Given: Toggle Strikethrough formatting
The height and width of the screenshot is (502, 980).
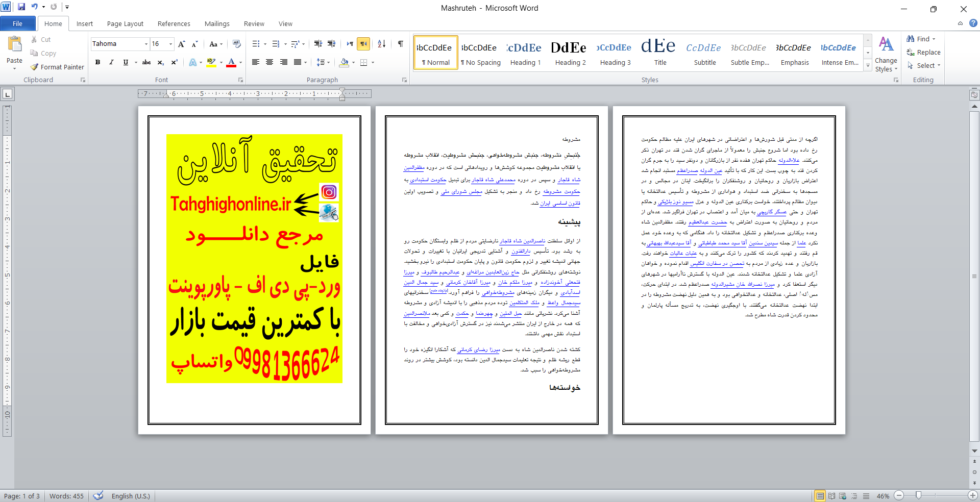Looking at the screenshot, I should (x=146, y=62).
